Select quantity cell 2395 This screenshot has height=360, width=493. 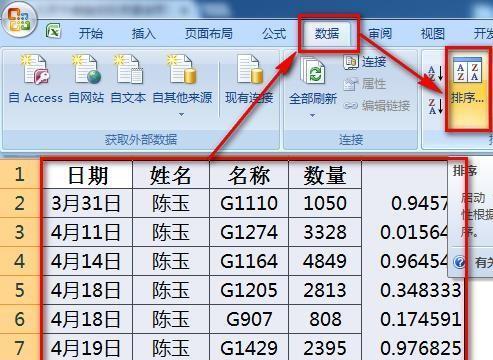[325, 347]
